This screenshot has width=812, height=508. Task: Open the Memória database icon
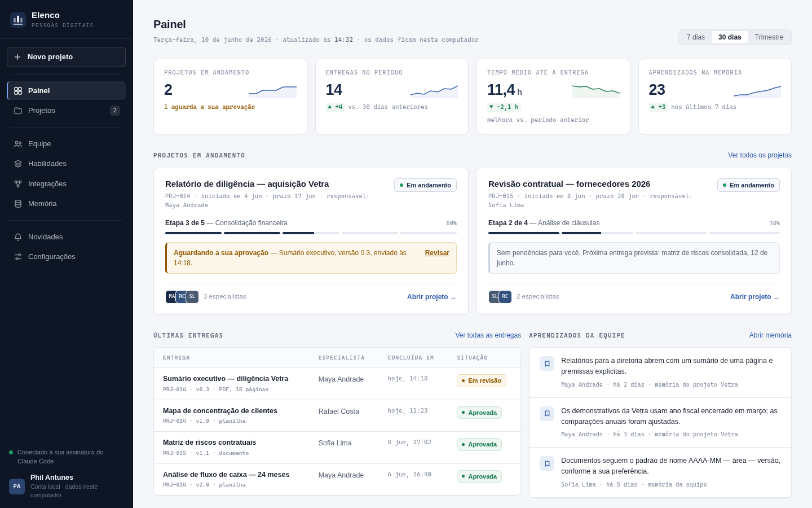18,204
